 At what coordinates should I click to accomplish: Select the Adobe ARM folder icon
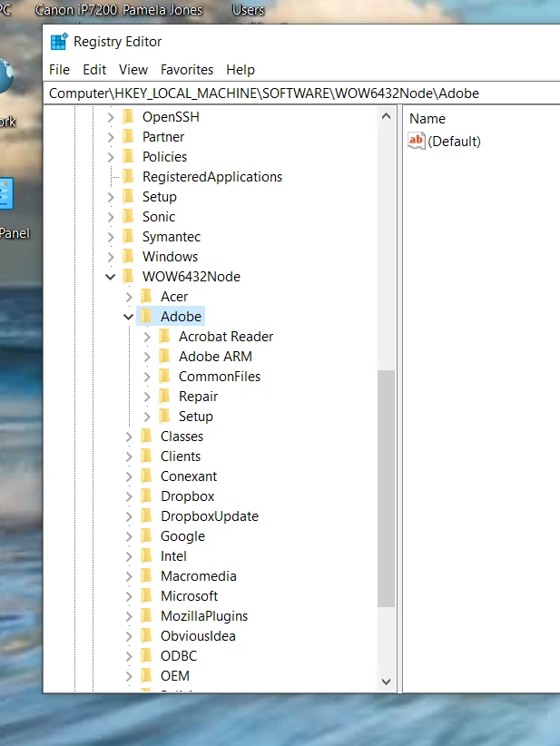tap(164, 357)
